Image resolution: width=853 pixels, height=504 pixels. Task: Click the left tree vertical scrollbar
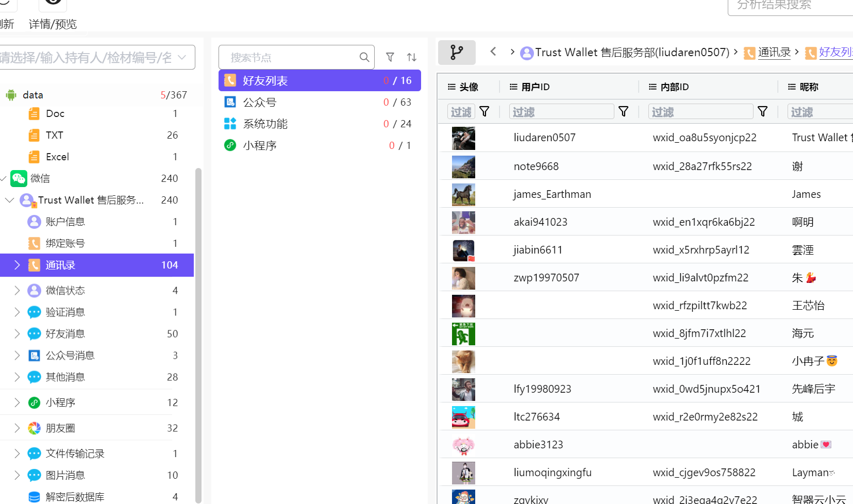click(x=198, y=335)
